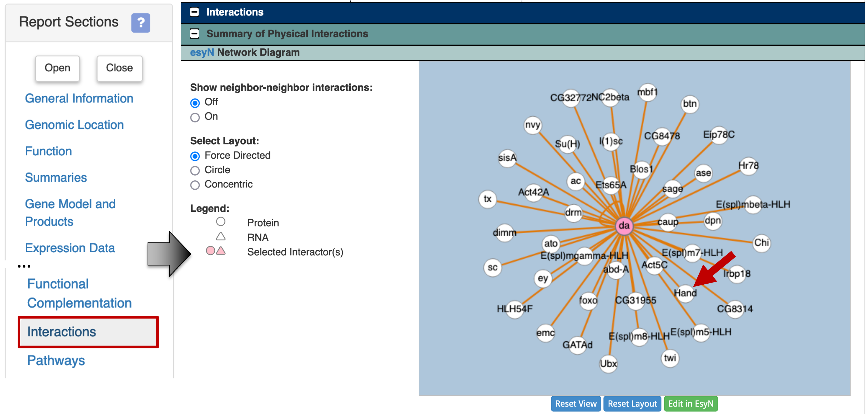Viewport: 868px width, 415px height.
Task: Click the mbf1 node
Action: coord(647,92)
